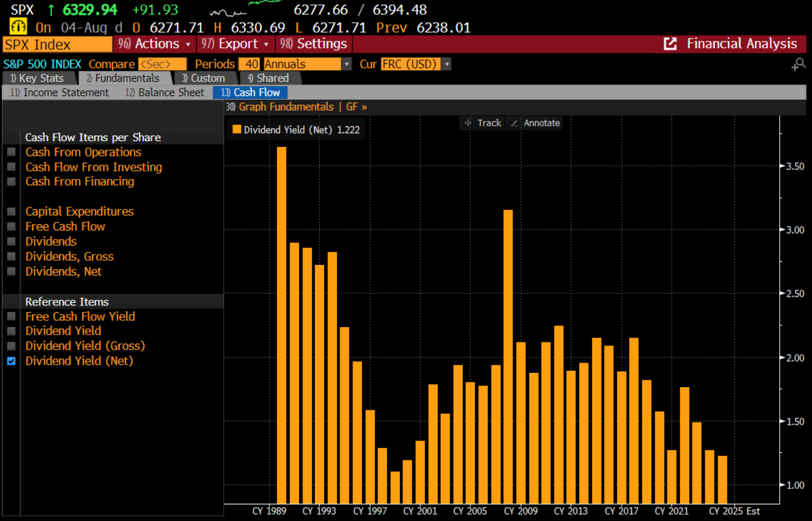Click the Annotate pencil icon

point(514,123)
